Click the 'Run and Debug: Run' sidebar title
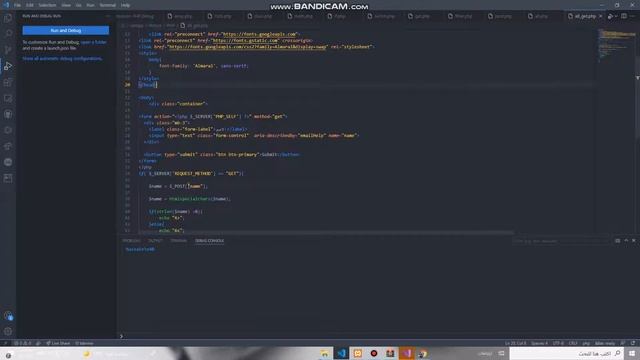This screenshot has height=360, width=640. tap(42, 16)
